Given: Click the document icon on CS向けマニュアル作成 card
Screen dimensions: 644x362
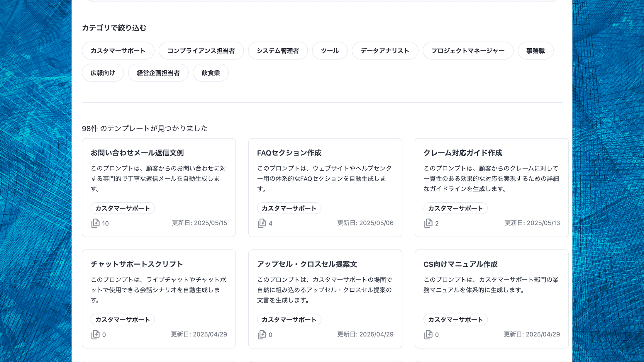Looking at the screenshot, I should pos(428,334).
